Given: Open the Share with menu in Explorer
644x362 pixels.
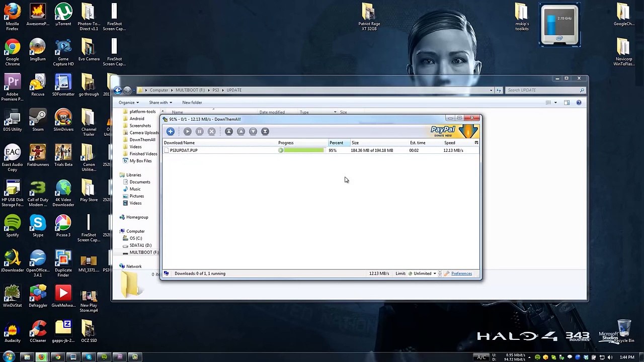Looking at the screenshot, I should pyautogui.click(x=160, y=103).
